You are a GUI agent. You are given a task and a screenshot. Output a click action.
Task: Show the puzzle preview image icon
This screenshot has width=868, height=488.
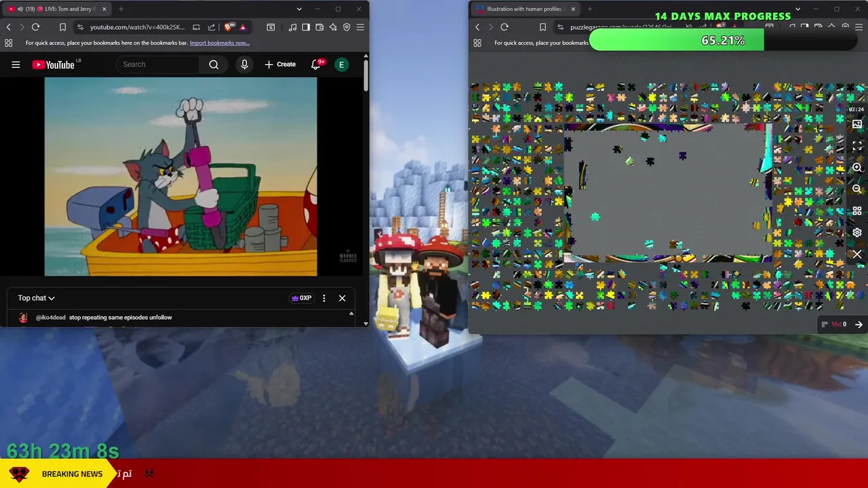click(857, 124)
